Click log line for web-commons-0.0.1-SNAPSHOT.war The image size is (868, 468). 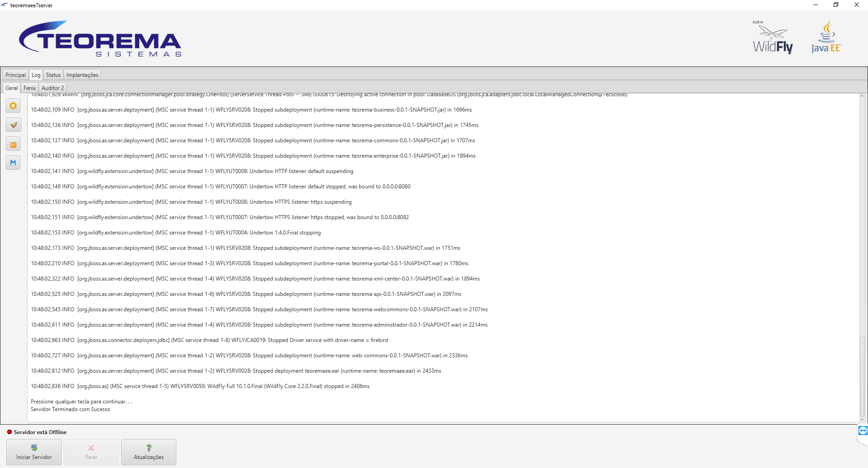(249, 356)
